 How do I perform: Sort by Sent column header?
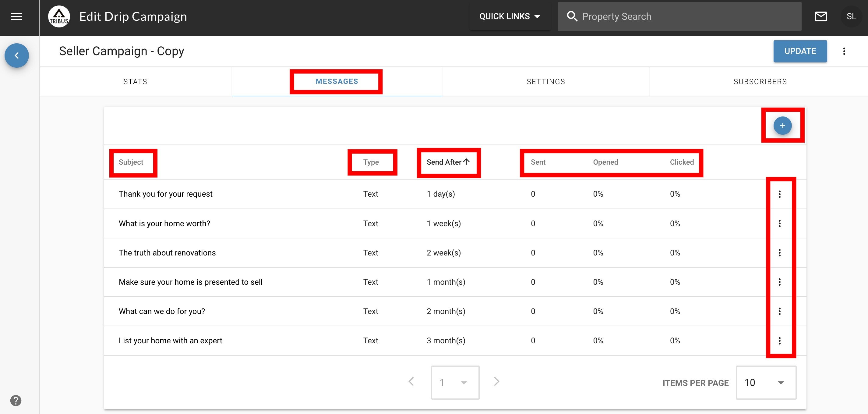(538, 162)
